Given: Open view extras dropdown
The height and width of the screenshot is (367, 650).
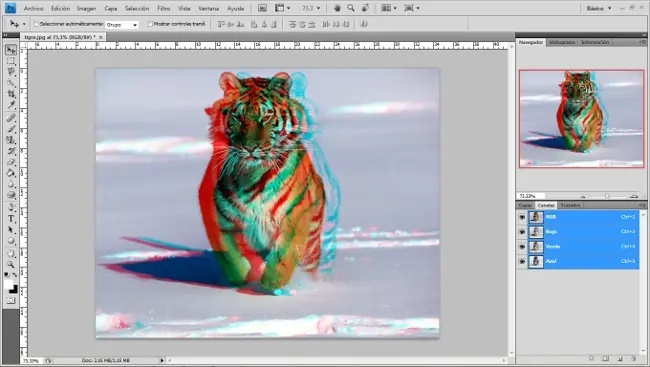Looking at the screenshot, I should click(283, 8).
